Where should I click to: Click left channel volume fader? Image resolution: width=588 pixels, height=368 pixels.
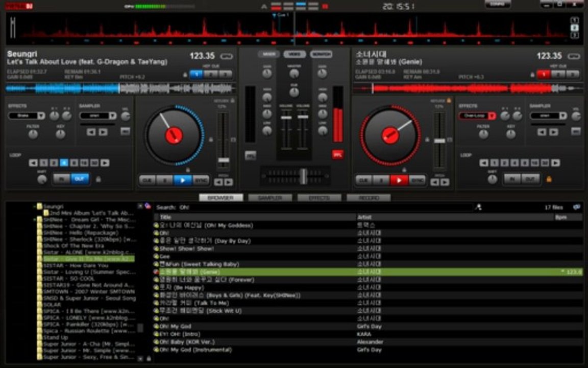tap(286, 118)
